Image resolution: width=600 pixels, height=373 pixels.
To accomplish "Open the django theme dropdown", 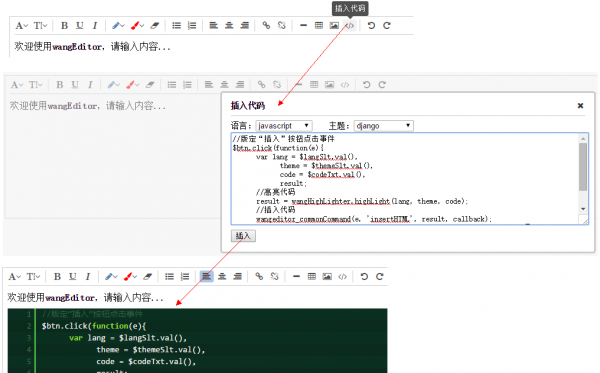I will click(384, 125).
